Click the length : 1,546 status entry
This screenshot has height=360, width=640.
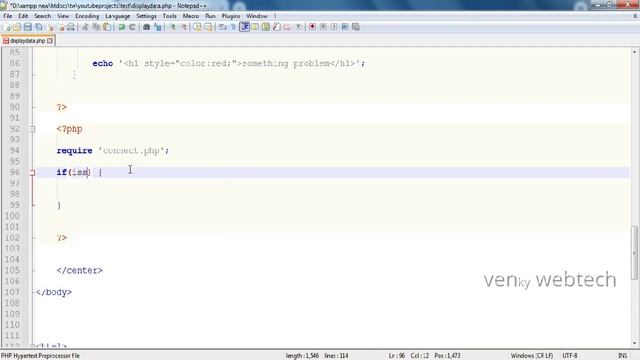point(302,356)
